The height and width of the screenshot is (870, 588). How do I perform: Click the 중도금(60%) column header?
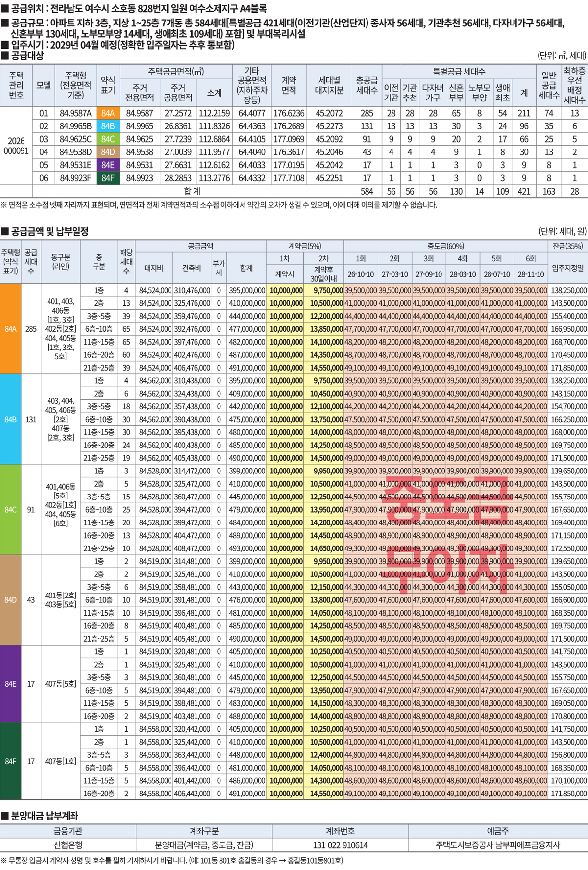tap(445, 246)
